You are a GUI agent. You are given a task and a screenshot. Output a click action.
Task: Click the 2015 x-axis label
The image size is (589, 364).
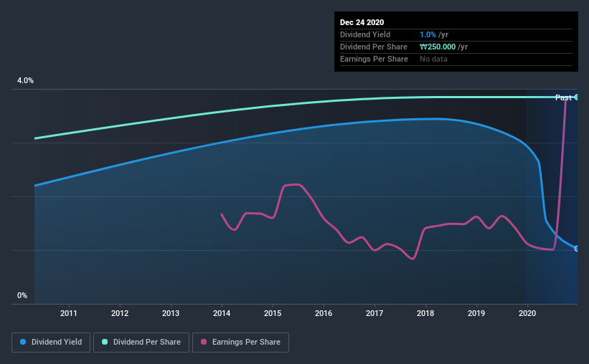coord(273,313)
